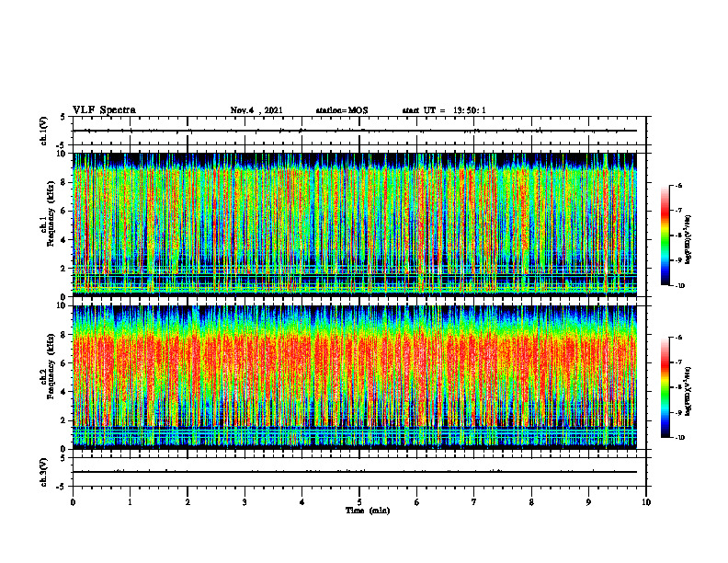Click the "ch.1(V)" waveform axis label
Screen dimensions: 728x563
coord(44,131)
